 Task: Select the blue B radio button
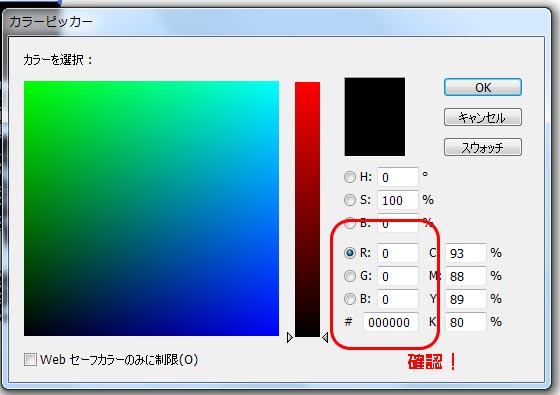coord(350,299)
